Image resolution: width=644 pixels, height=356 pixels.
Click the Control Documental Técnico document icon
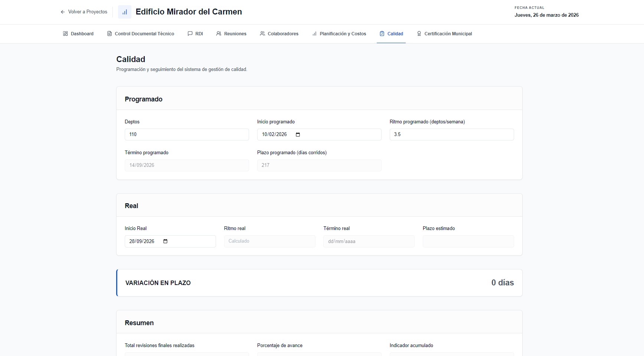(x=109, y=33)
